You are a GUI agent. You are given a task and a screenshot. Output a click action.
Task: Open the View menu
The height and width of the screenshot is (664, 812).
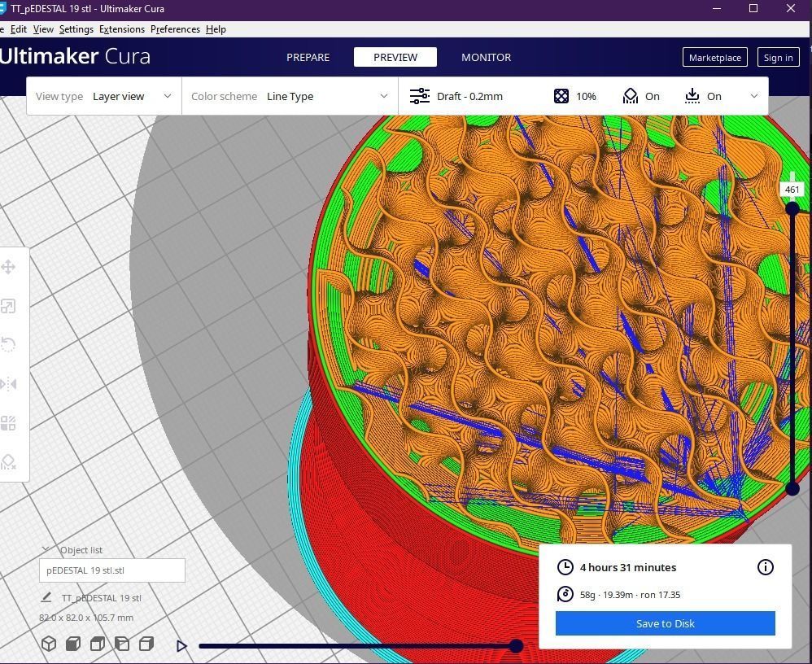(43, 29)
